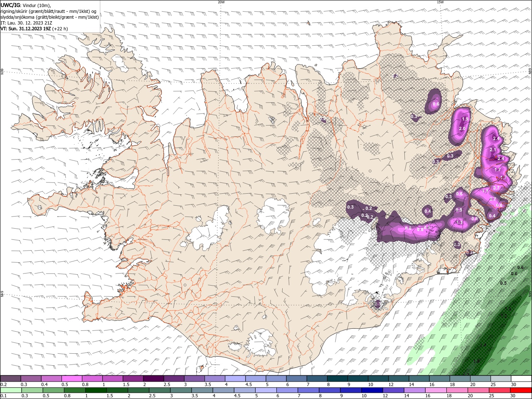Click the 'rigning/skúrir' legend description line
This screenshot has height=399, width=532.
click(49, 11)
